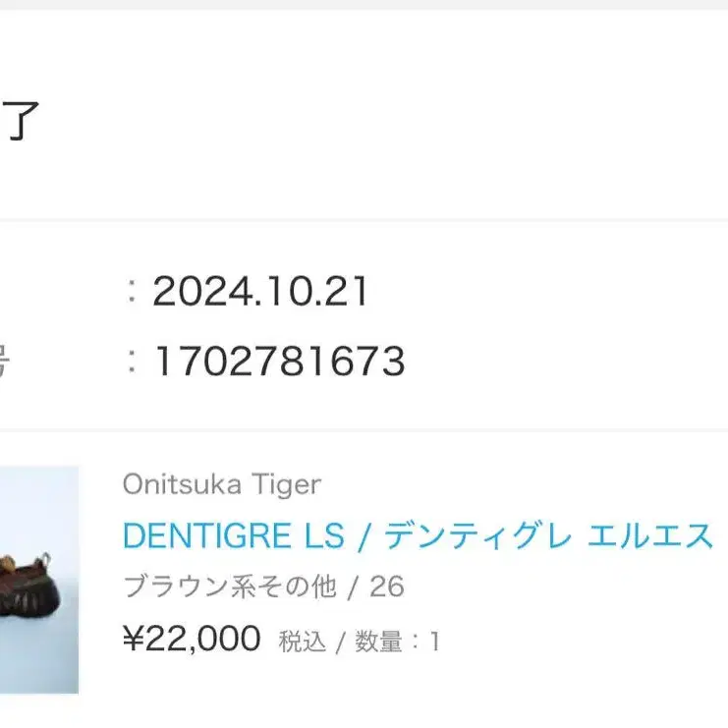Click the colon before the order number
Screen dimensions: 728x728
pyautogui.click(x=132, y=363)
